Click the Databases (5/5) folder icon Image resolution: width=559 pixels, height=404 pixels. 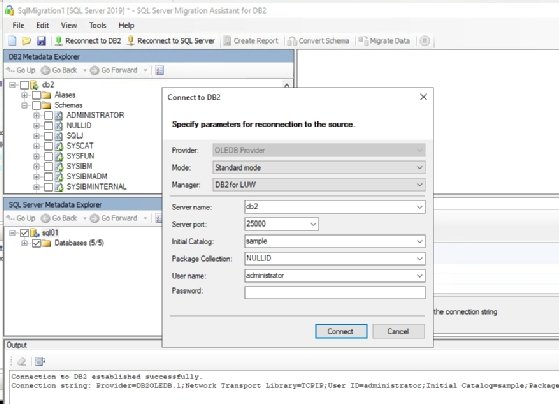click(x=46, y=243)
